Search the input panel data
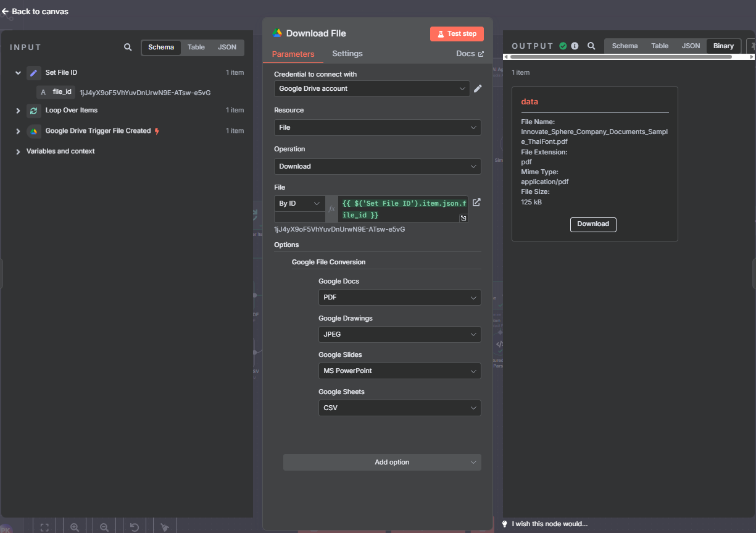The width and height of the screenshot is (756, 533). (128, 47)
